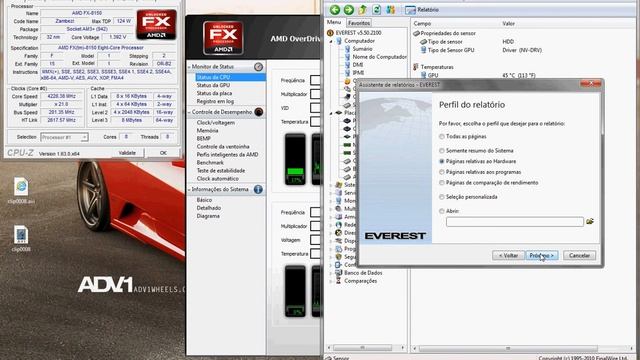
Task: Click the EVEREST v5.50.2100 root tree icon
Action: point(330,33)
